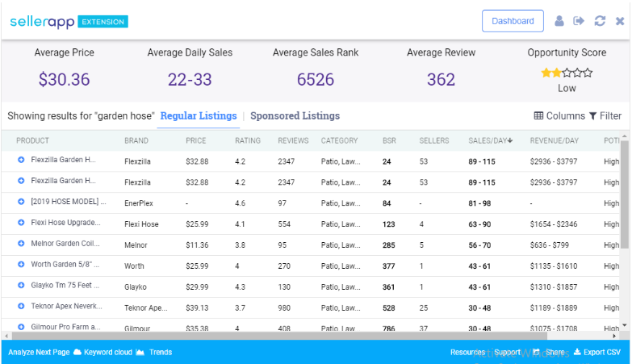Screen dimensions: 632x364
Task: Select the Regular Listings tab
Action: pos(199,116)
